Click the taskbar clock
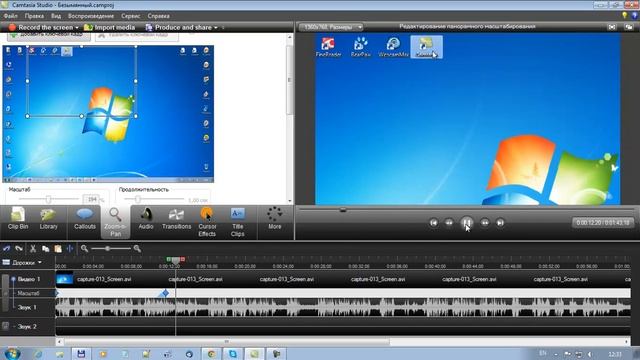The height and width of the screenshot is (360, 640). coord(615,354)
